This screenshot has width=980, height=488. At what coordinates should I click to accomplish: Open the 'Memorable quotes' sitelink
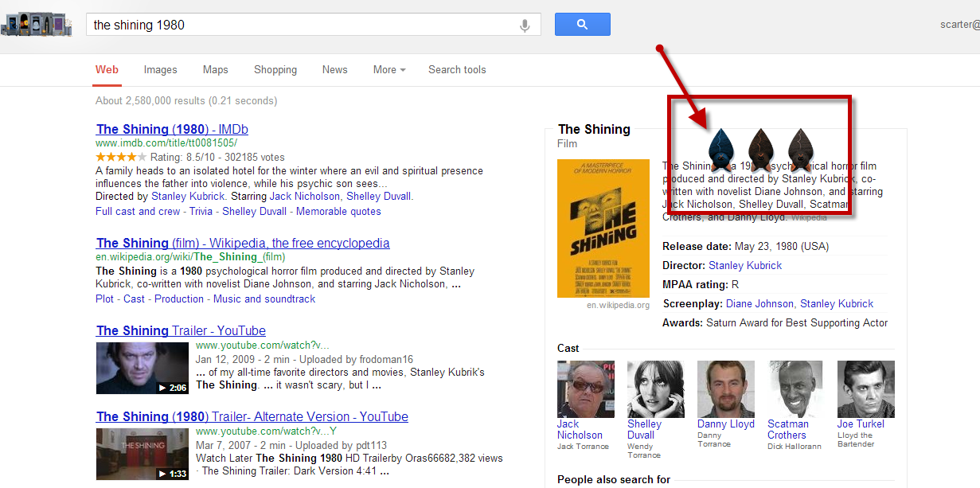pos(339,211)
